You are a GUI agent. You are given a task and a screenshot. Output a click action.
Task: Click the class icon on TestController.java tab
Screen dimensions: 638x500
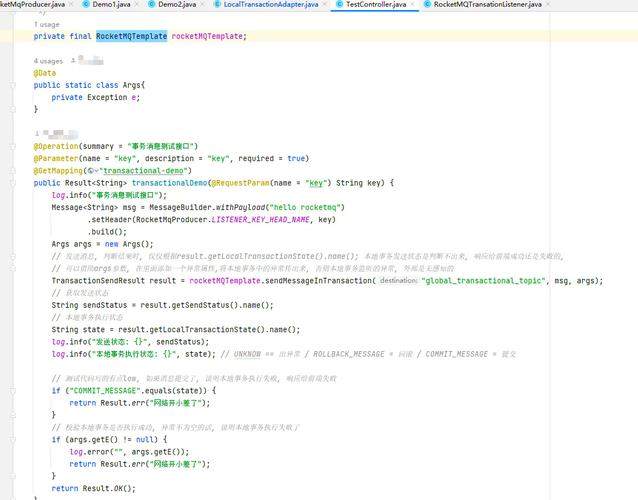pyautogui.click(x=339, y=4)
